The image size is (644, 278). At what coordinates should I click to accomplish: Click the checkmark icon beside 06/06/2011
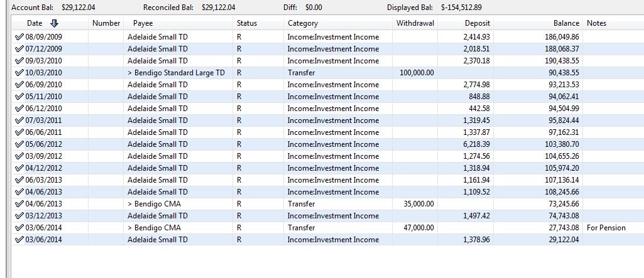[x=19, y=132]
